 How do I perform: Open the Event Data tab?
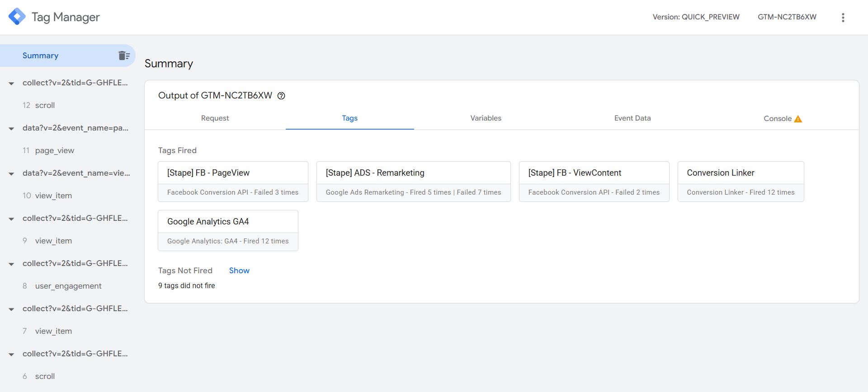[x=632, y=118]
